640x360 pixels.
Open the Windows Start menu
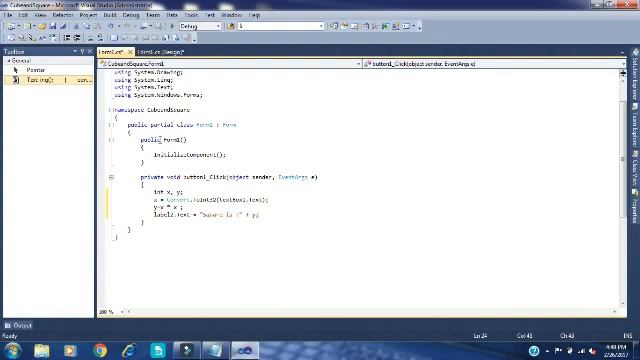[12, 350]
